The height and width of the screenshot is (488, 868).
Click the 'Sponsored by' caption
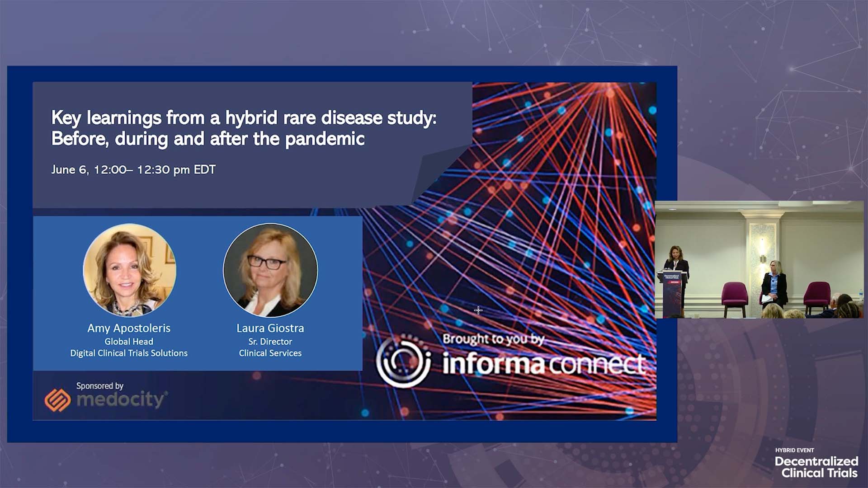pos(99,386)
